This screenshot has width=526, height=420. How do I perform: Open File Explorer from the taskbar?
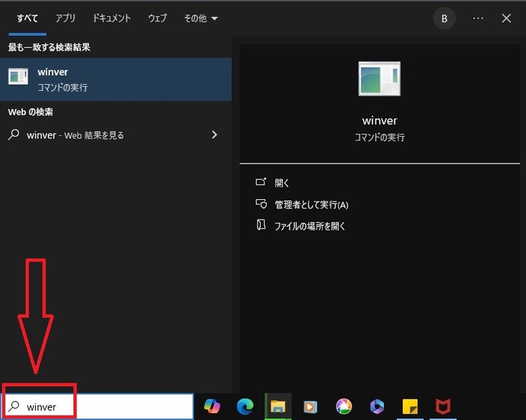pos(278,406)
